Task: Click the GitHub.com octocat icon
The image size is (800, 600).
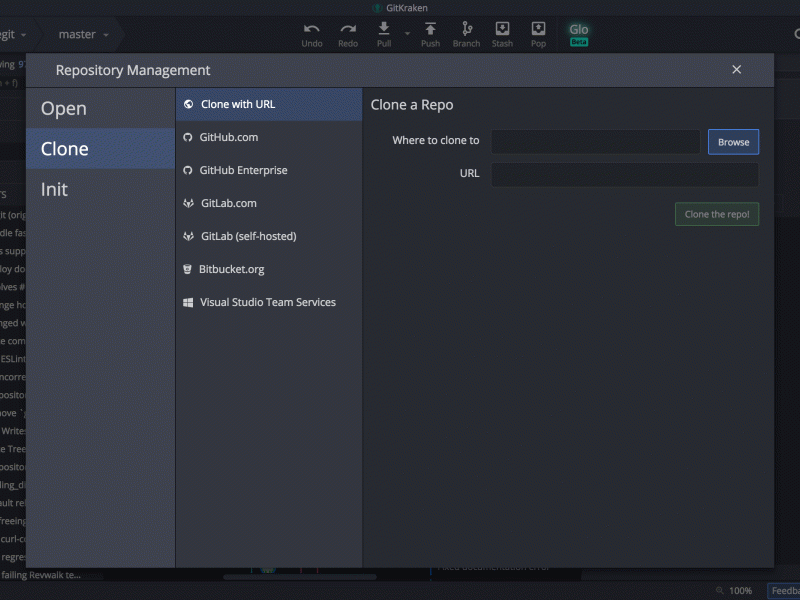Action: click(188, 137)
